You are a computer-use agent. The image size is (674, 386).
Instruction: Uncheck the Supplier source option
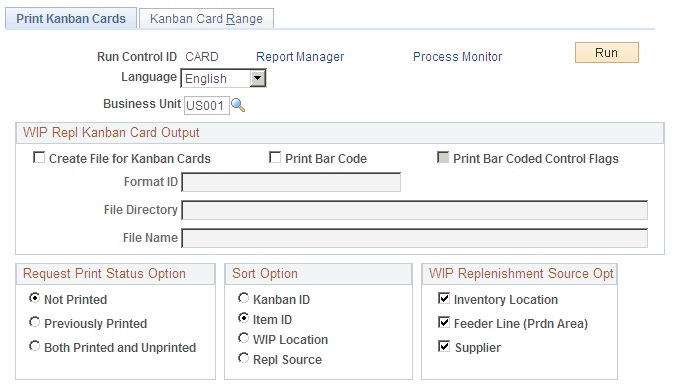tap(444, 346)
